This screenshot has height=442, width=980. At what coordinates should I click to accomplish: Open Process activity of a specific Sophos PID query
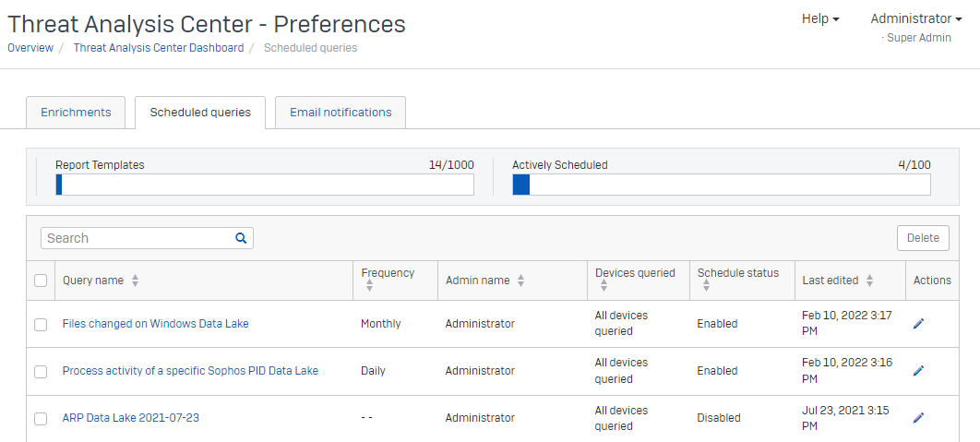point(190,371)
